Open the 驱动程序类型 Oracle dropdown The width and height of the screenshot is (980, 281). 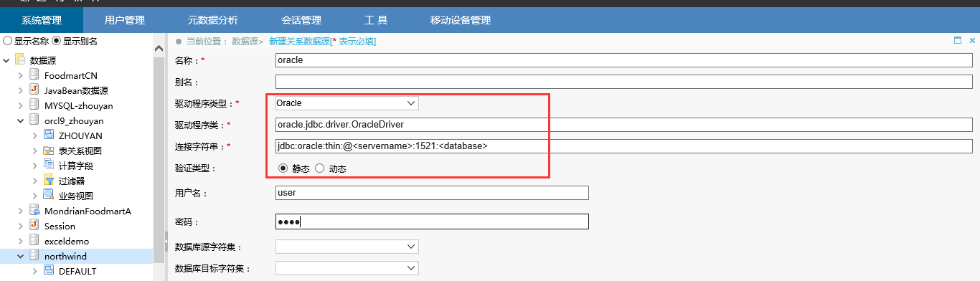tap(347, 103)
